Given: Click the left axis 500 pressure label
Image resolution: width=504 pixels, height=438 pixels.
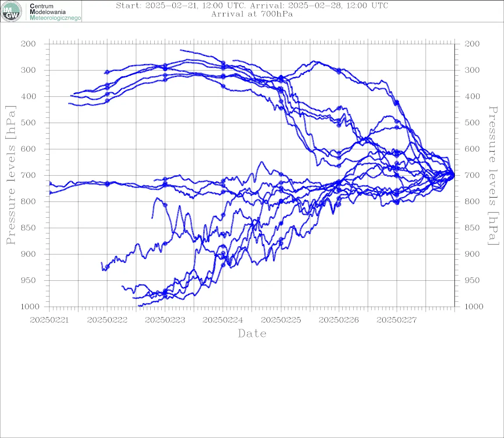Looking at the screenshot, I should coord(28,123).
